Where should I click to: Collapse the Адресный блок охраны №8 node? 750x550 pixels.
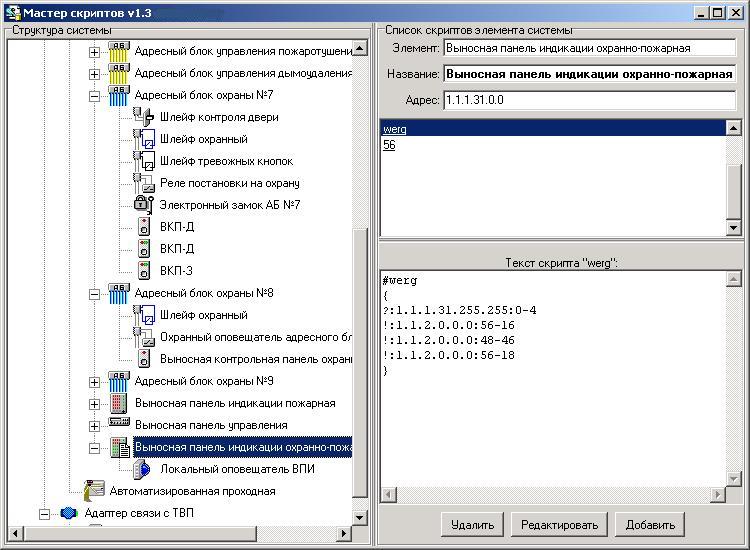tap(95, 294)
